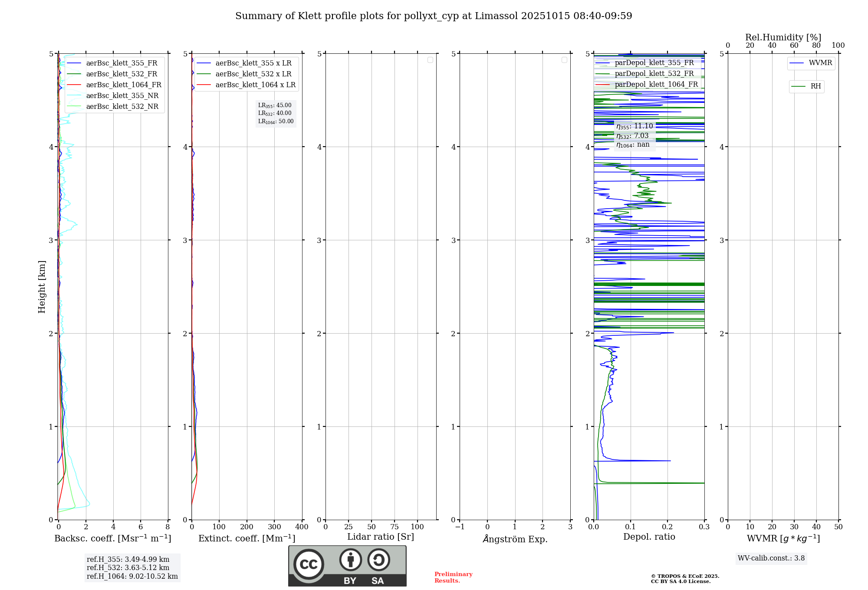
Task: Select parDepol_klett_355_FR legend entry
Action: point(654,63)
